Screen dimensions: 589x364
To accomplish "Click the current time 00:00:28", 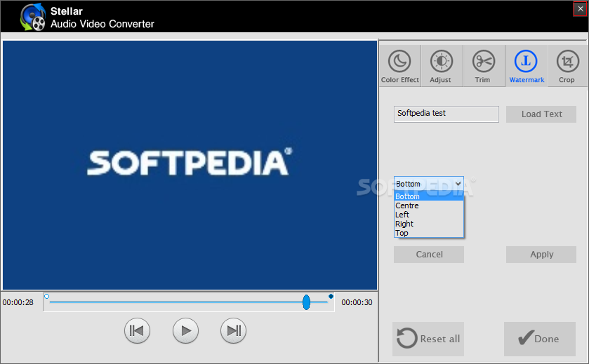I will [18, 302].
